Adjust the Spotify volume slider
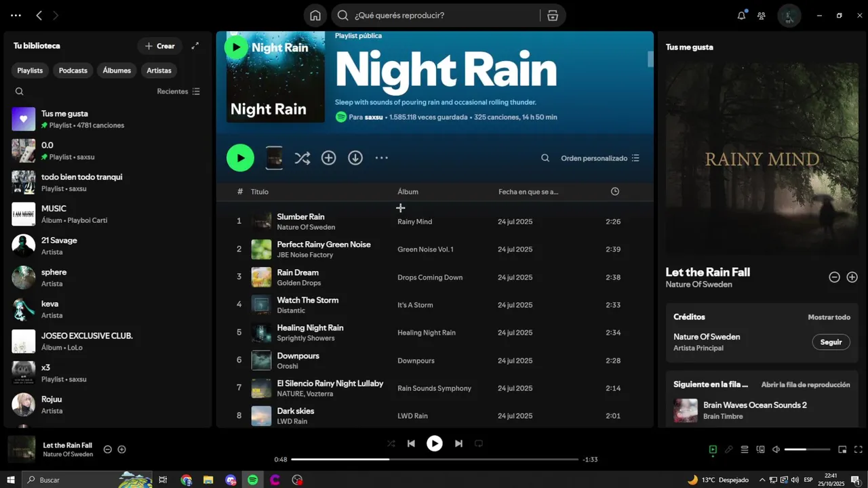The width and height of the screenshot is (868, 488). coord(807,449)
